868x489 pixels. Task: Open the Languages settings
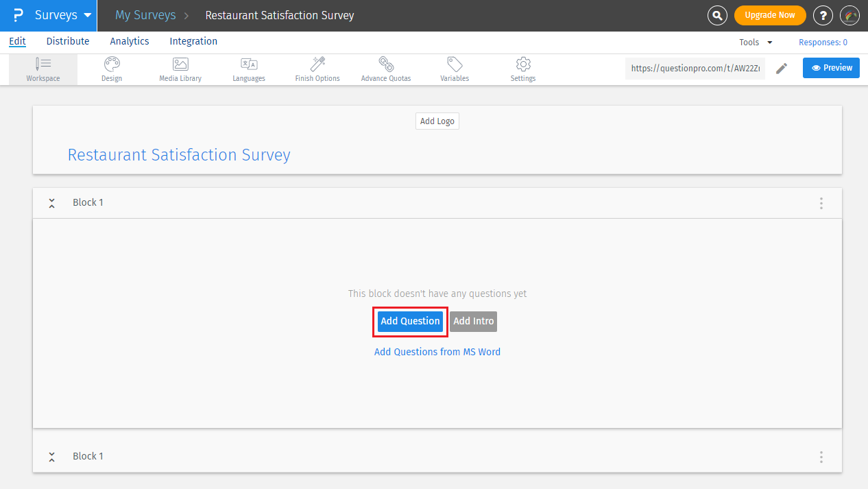coord(249,69)
